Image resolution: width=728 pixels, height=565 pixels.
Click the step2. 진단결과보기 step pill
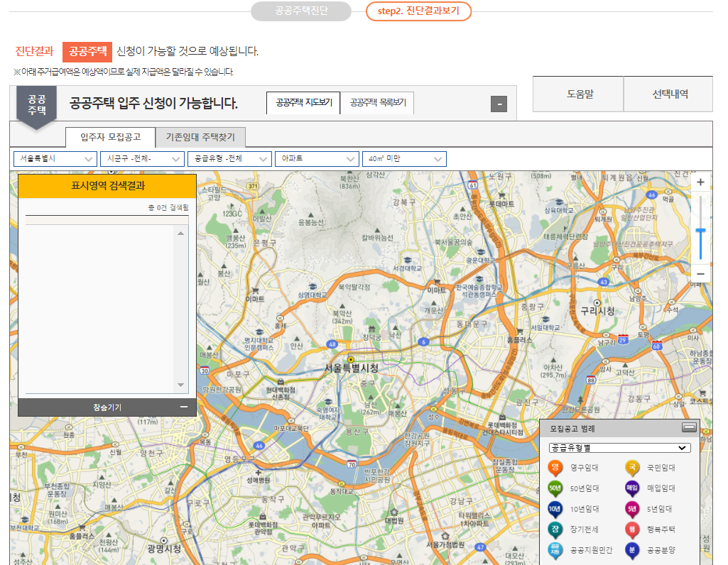418,11
